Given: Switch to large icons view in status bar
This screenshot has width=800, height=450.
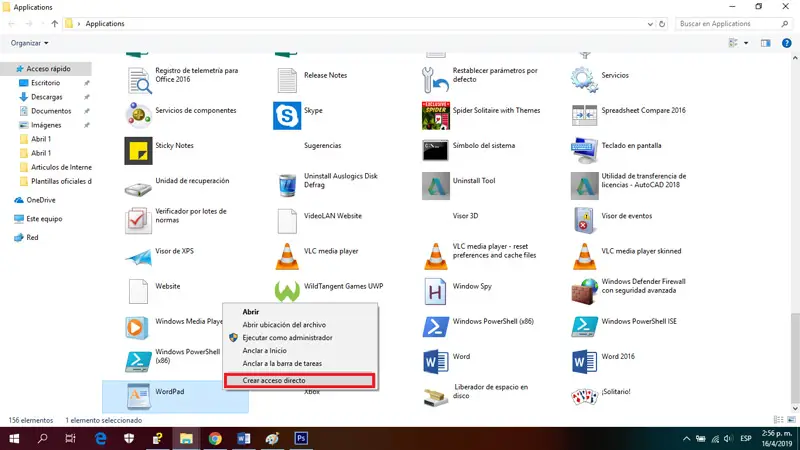Looking at the screenshot, I should (791, 420).
